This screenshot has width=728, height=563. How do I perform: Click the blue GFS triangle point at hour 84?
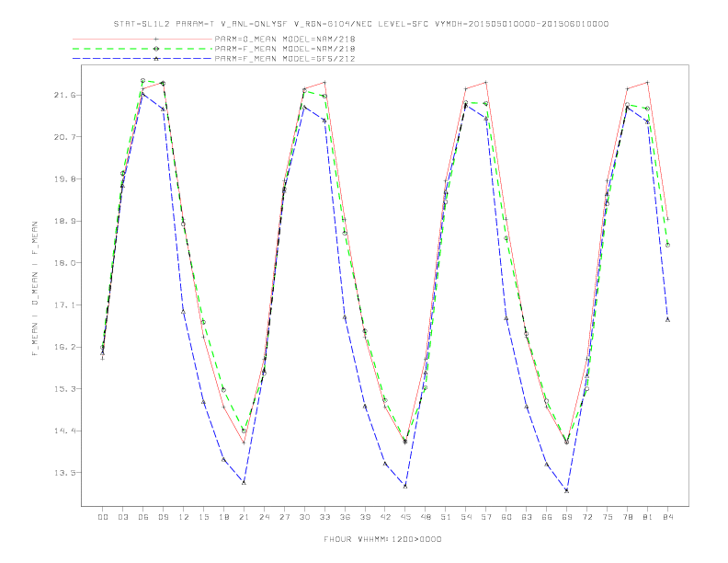pyautogui.click(x=667, y=319)
